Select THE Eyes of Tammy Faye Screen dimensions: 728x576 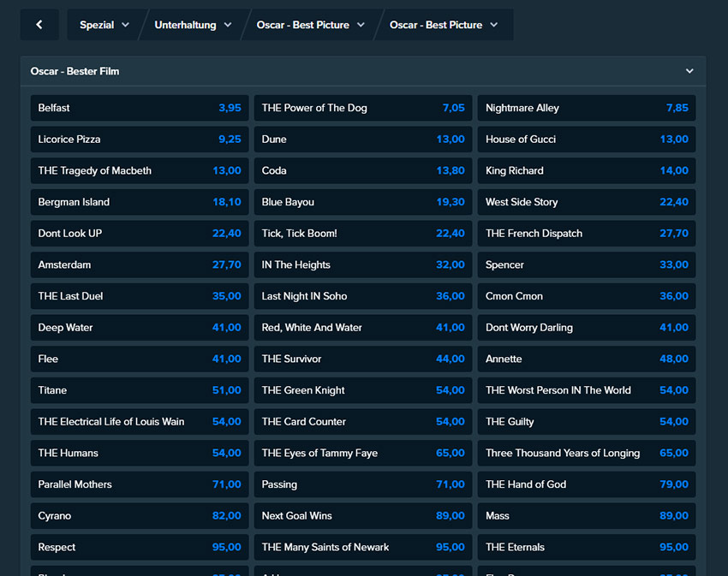[363, 453]
